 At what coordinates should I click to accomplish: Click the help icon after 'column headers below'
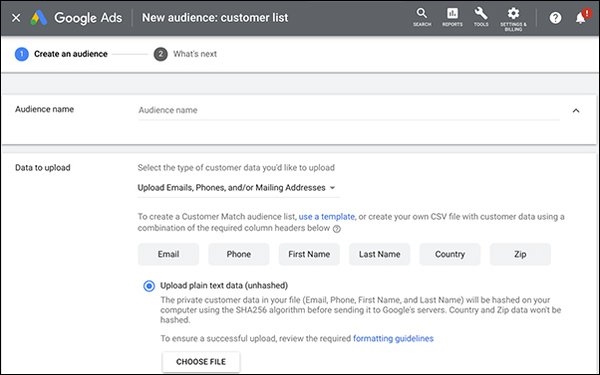(336, 229)
